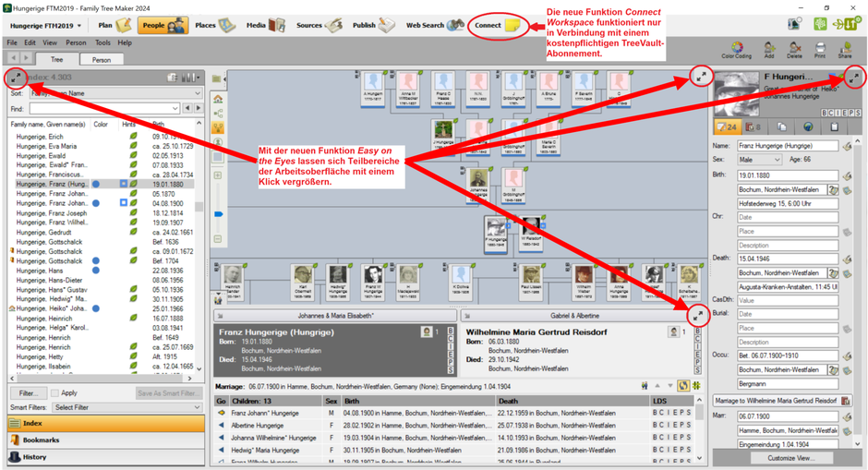Open the Color Coding tool
The image size is (868, 470).
[x=736, y=50]
